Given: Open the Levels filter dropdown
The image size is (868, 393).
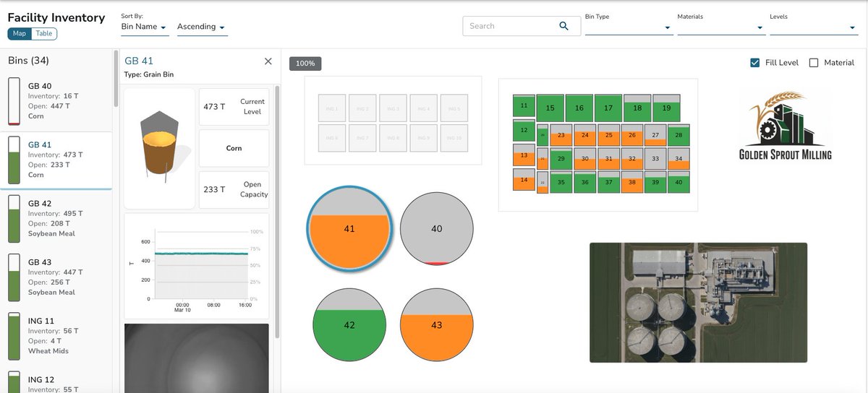Looking at the screenshot, I should pos(814,27).
